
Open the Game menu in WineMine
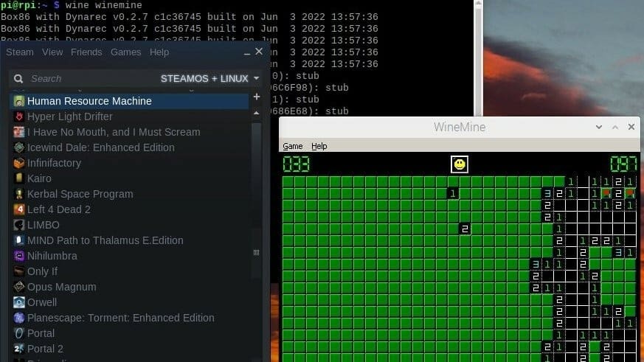293,146
